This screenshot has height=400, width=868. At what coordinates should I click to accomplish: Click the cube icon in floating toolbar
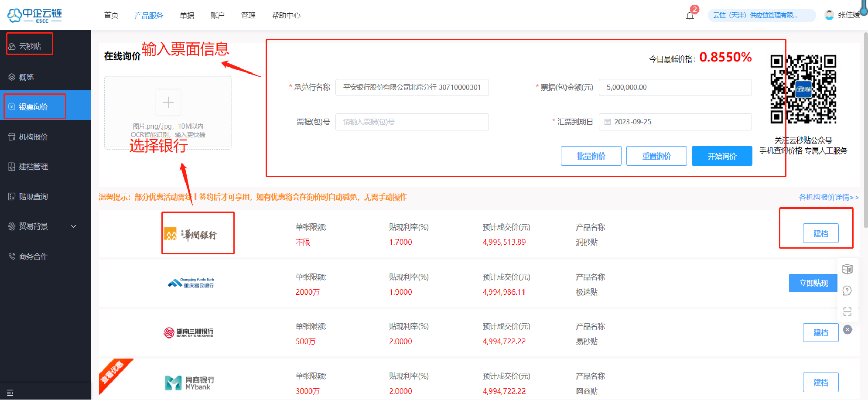(847, 269)
